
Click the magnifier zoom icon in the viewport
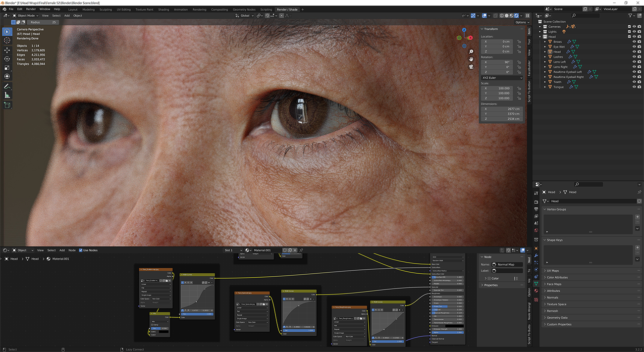coord(471,51)
